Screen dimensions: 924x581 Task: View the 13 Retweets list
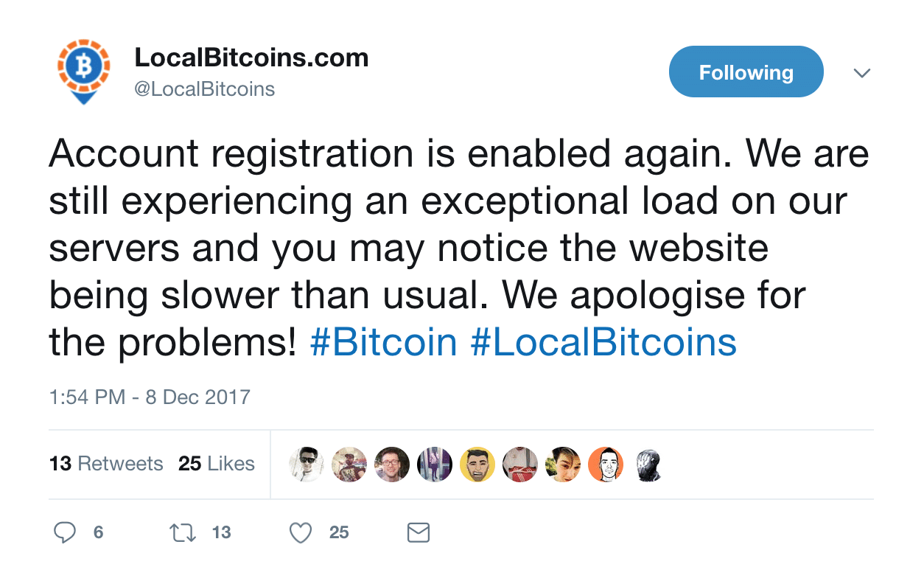pyautogui.click(x=106, y=464)
